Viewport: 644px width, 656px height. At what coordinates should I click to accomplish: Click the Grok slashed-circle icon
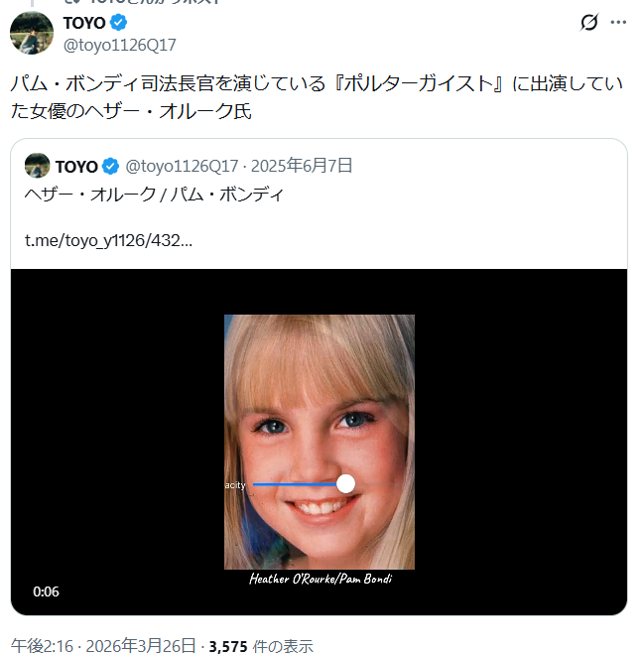point(589,23)
